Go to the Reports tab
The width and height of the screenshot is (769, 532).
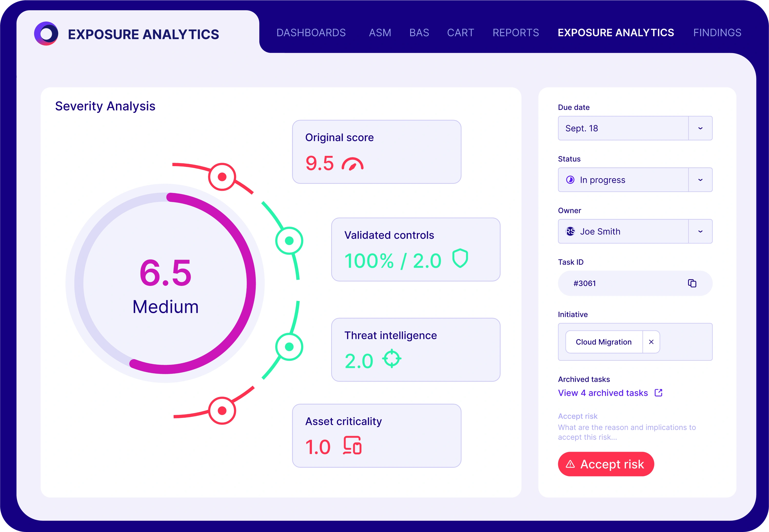point(516,33)
